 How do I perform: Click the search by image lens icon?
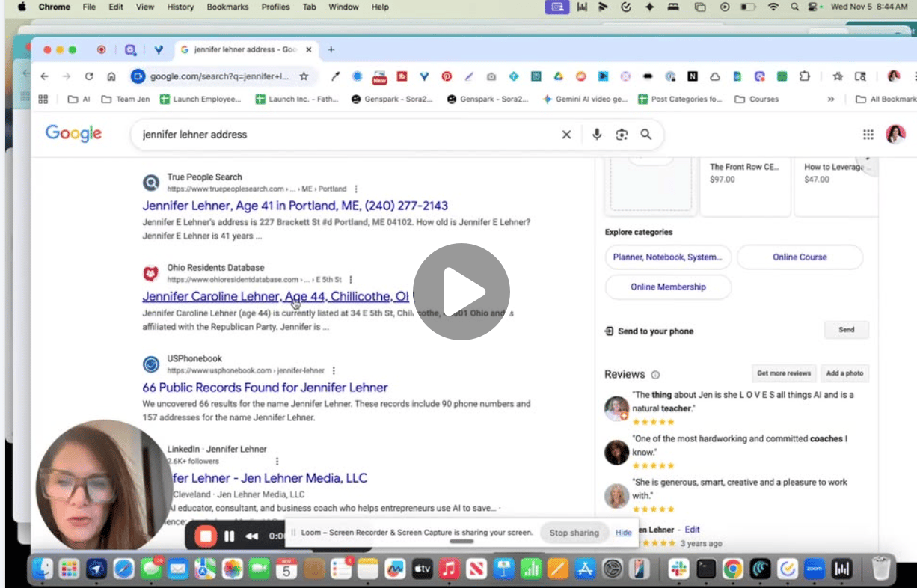click(621, 135)
